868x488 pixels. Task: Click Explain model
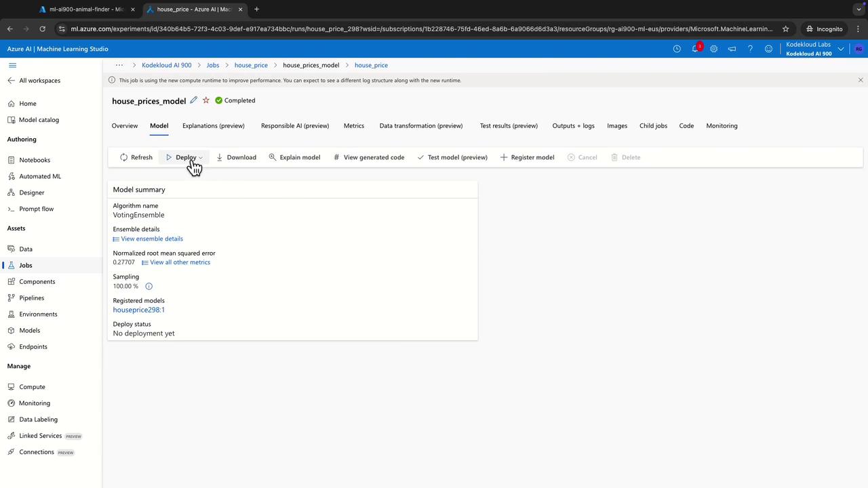point(294,157)
